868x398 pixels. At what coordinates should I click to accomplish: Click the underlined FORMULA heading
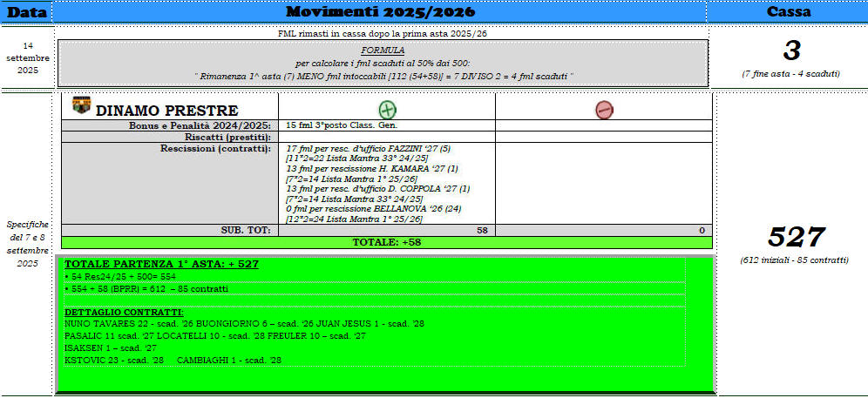tap(382, 51)
